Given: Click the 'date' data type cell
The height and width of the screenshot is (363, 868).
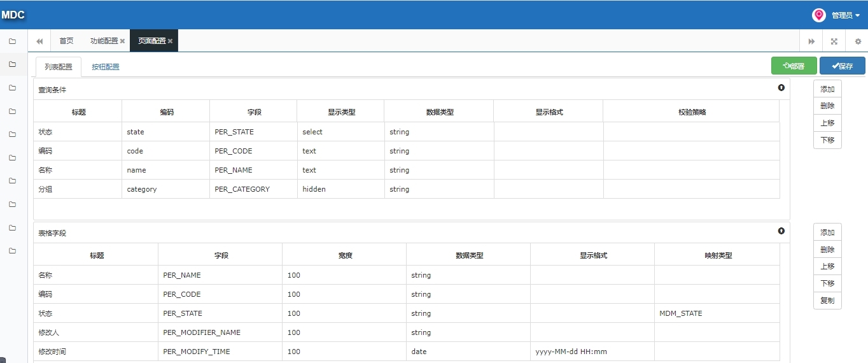Looking at the screenshot, I should click(468, 352).
